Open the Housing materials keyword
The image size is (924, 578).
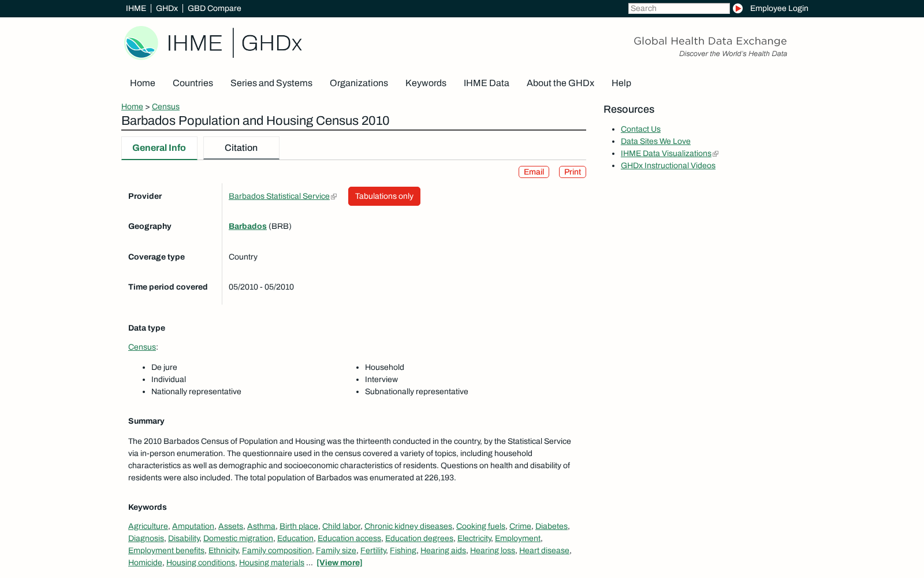coord(271,562)
